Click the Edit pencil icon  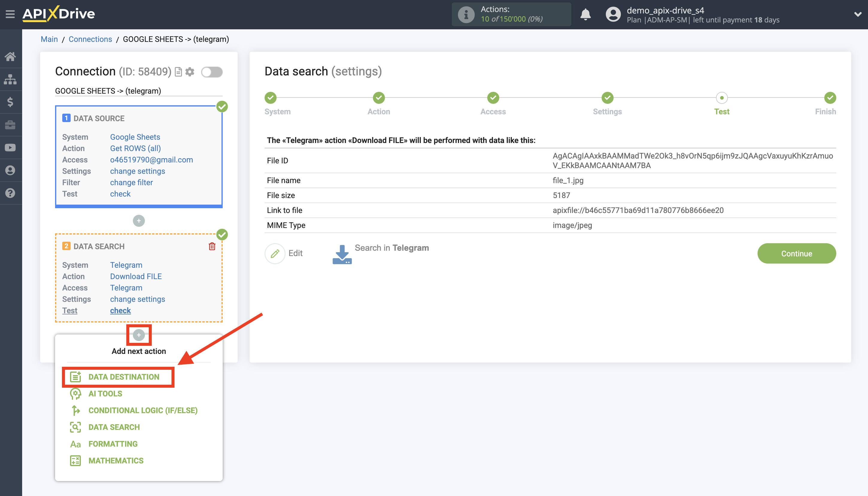tap(275, 253)
